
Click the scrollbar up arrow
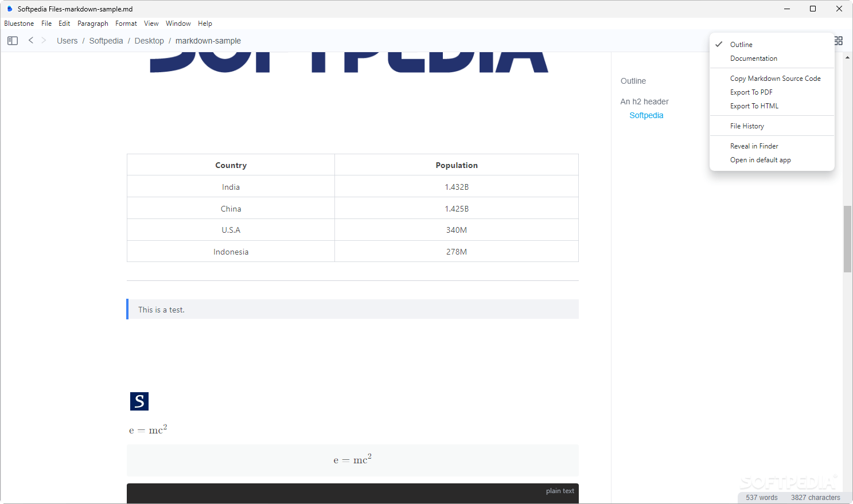pos(847,57)
